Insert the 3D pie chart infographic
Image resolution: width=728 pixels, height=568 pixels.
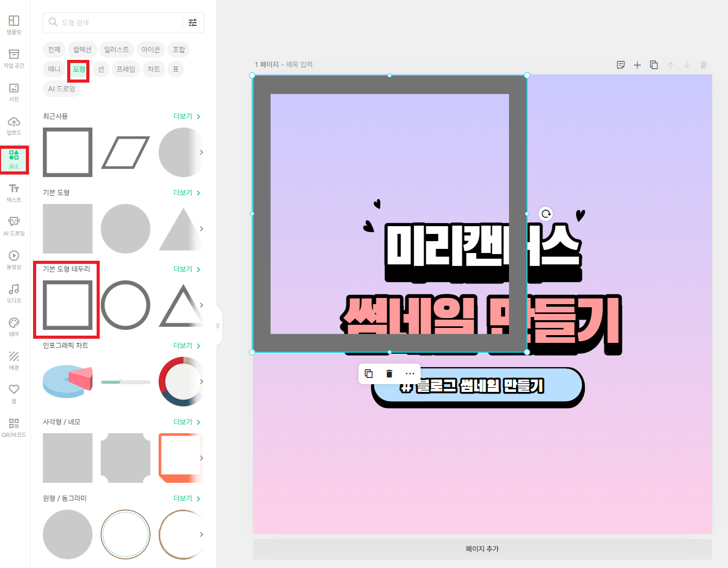pyautogui.click(x=68, y=382)
